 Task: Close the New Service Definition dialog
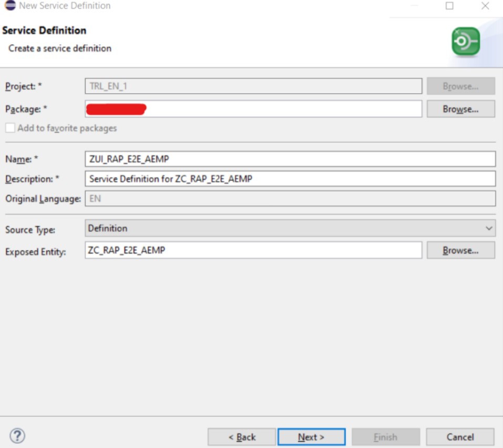coord(485,6)
